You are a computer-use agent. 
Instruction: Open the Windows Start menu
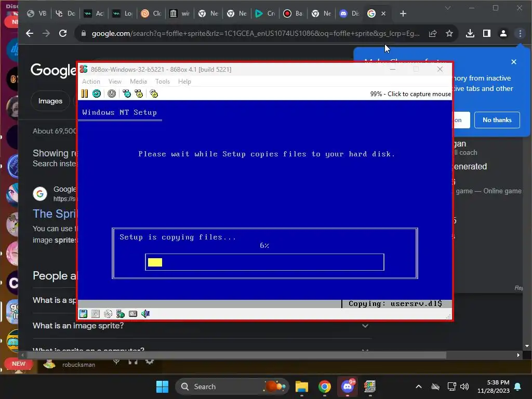pyautogui.click(x=162, y=387)
